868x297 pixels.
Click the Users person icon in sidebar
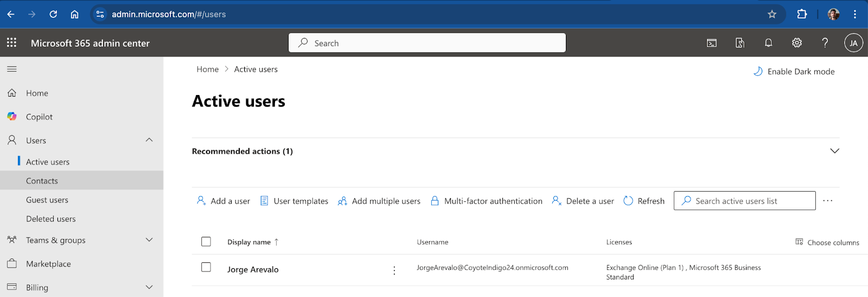tap(12, 140)
